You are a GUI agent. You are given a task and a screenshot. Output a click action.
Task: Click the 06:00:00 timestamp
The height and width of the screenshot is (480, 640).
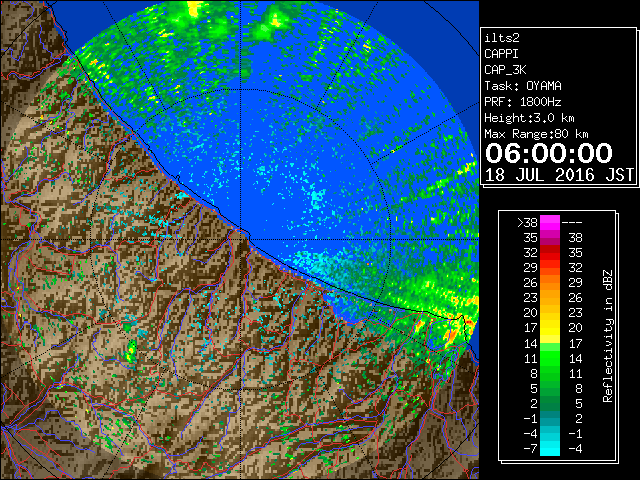click(x=549, y=153)
